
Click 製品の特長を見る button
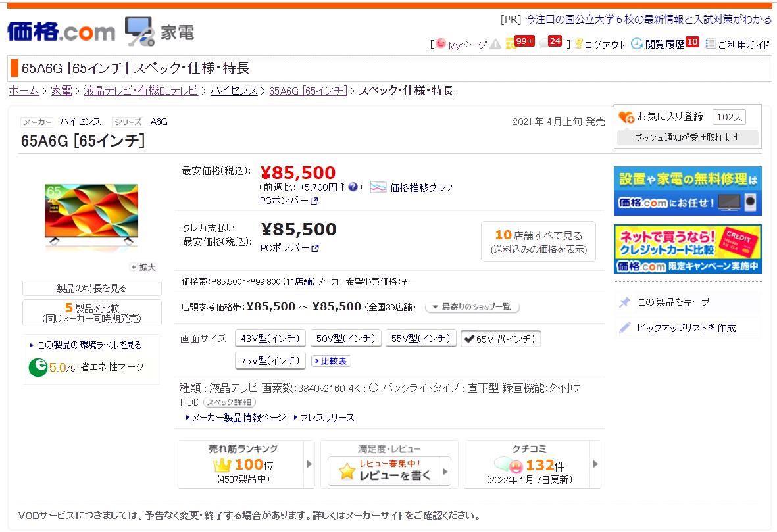coord(92,288)
